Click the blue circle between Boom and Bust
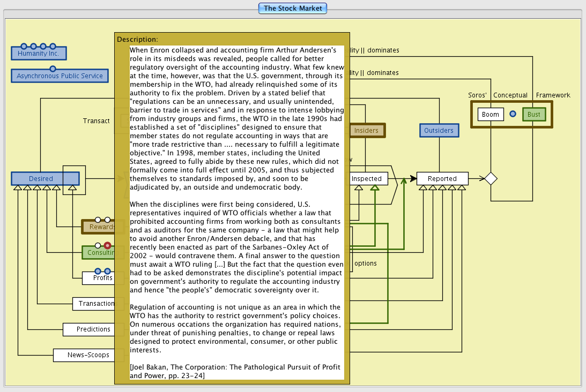Screen dimensions: 586x392 click(x=513, y=114)
